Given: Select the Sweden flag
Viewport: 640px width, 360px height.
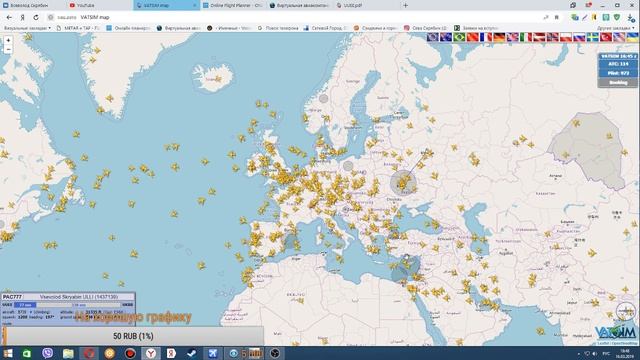Looking at the screenshot, I should (x=592, y=37).
